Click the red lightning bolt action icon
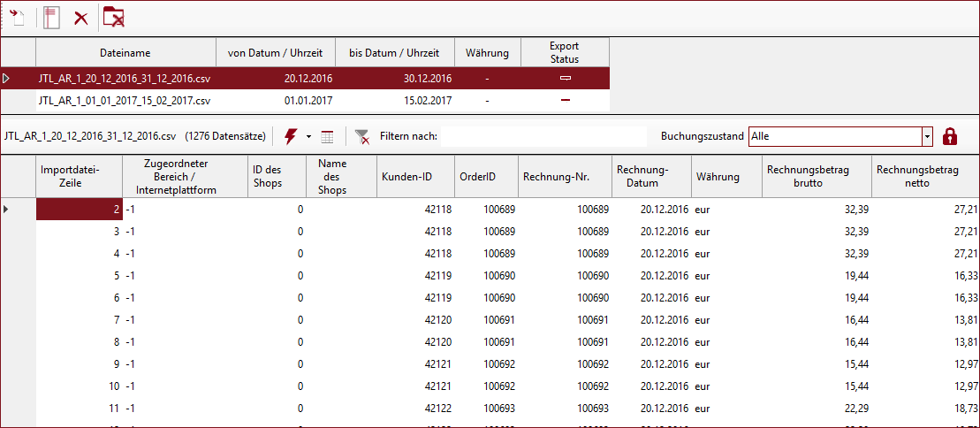980x428 pixels. click(x=291, y=136)
